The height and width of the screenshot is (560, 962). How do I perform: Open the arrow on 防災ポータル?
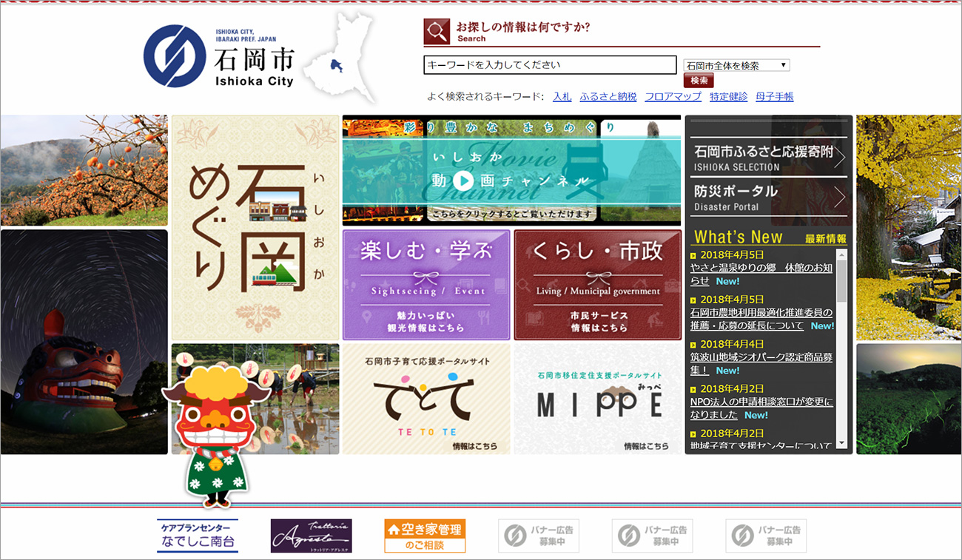coord(839,197)
